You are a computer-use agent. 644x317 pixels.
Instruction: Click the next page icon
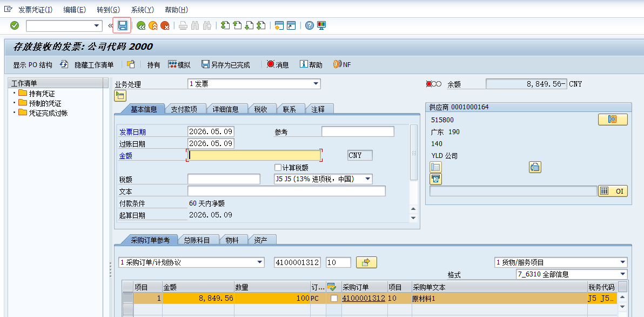[x=249, y=25]
